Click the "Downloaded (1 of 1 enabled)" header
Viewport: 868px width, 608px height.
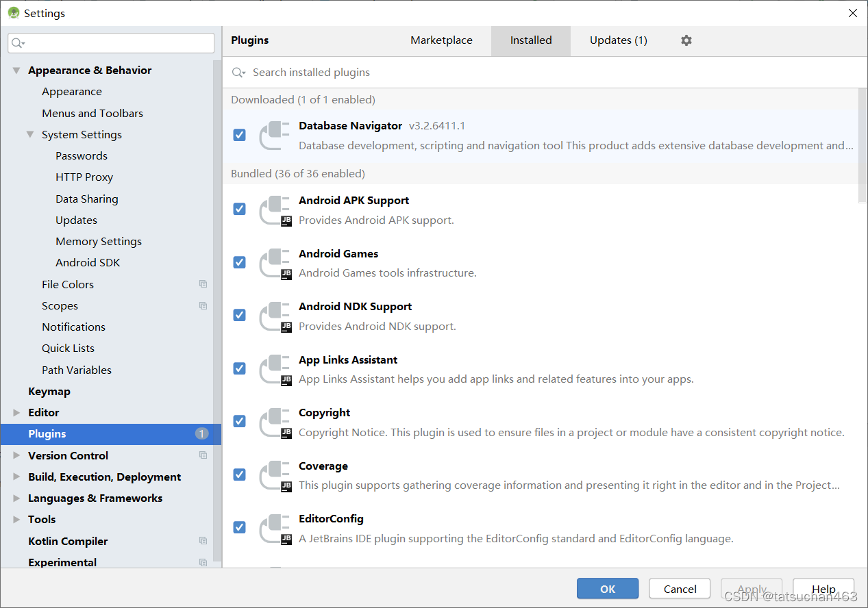pos(303,100)
